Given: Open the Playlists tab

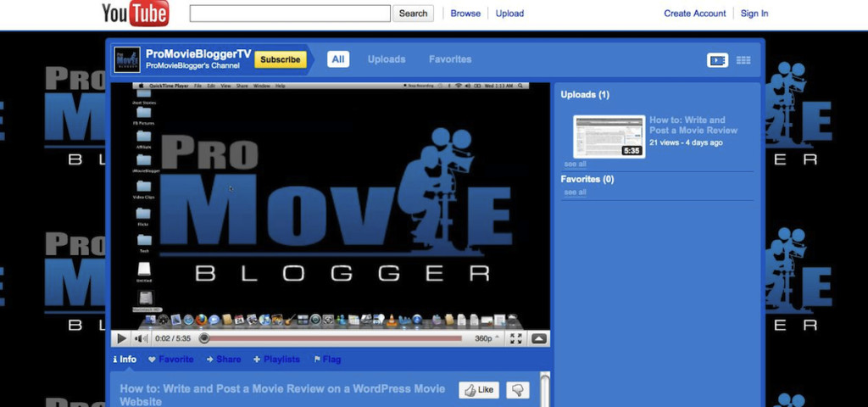Looking at the screenshot, I should coord(276,360).
